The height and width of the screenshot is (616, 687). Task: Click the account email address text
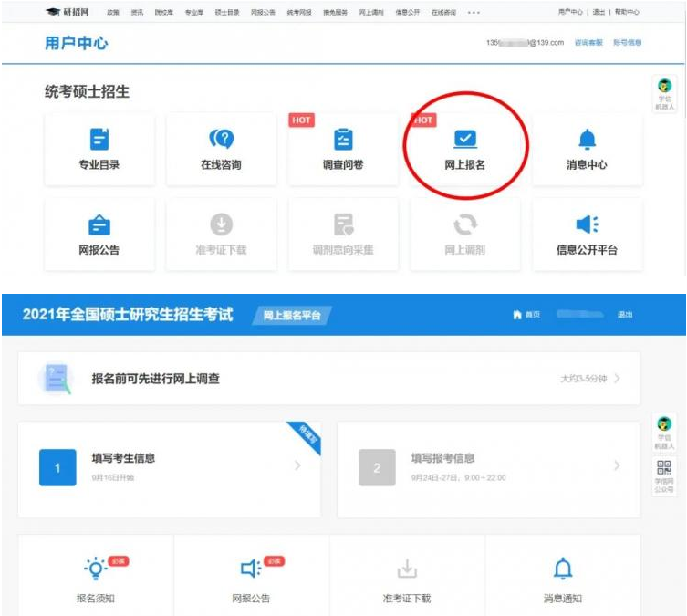pyautogui.click(x=525, y=43)
